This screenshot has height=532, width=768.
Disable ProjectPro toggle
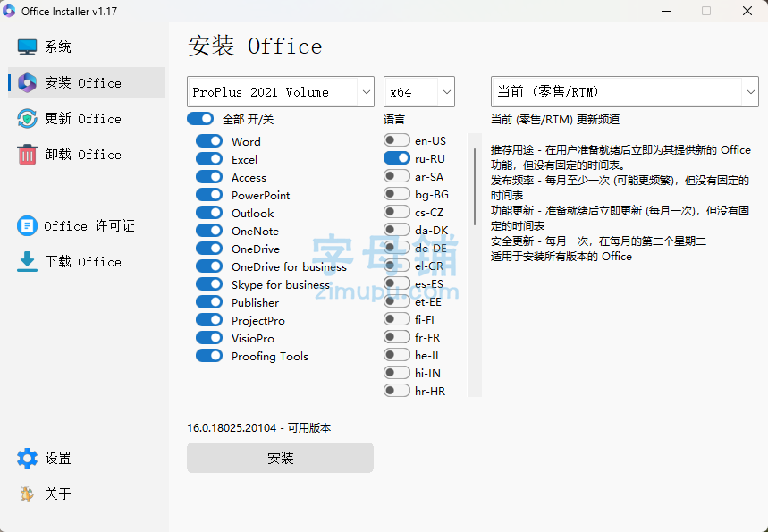click(x=209, y=320)
